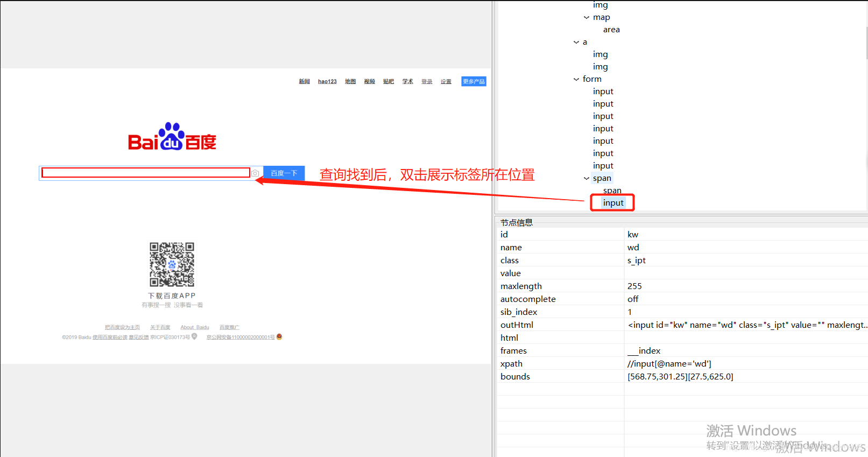The image size is (868, 457).
Task: Click 百度推广 footer link
Action: click(x=229, y=327)
